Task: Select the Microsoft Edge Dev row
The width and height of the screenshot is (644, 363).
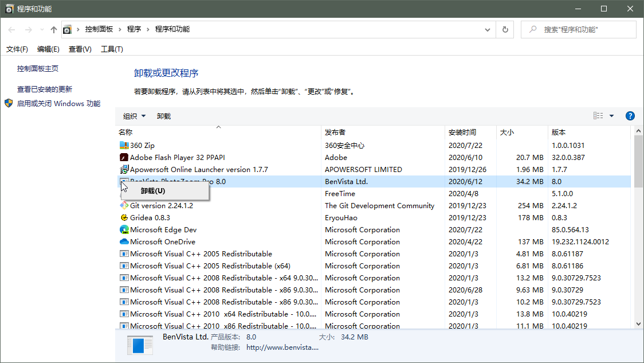Action: click(374, 230)
